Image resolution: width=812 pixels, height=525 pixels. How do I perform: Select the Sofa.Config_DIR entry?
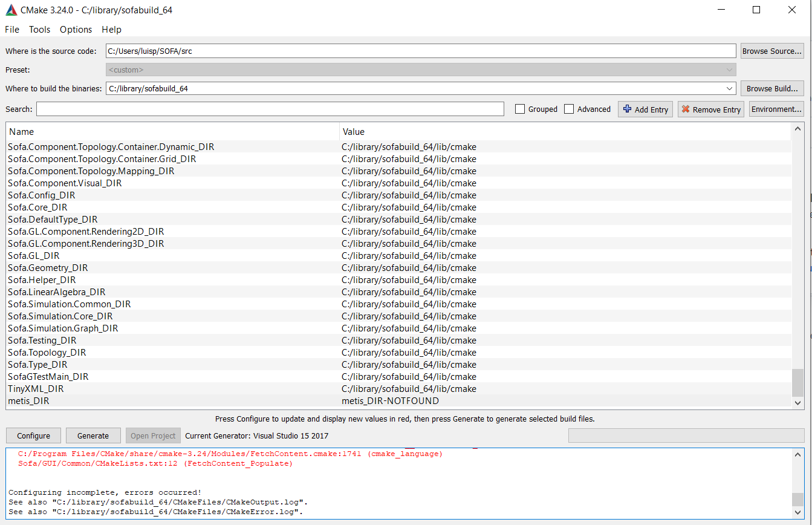(x=42, y=195)
